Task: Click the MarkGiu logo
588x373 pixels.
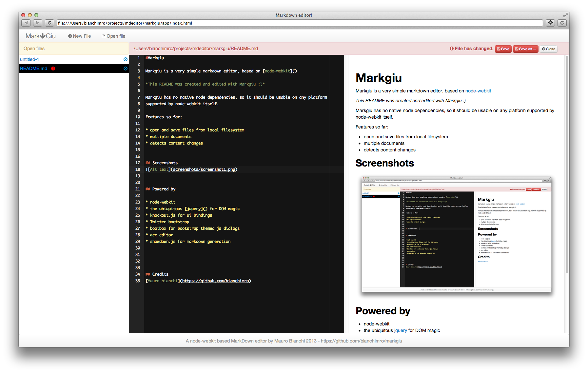Action: pos(41,36)
